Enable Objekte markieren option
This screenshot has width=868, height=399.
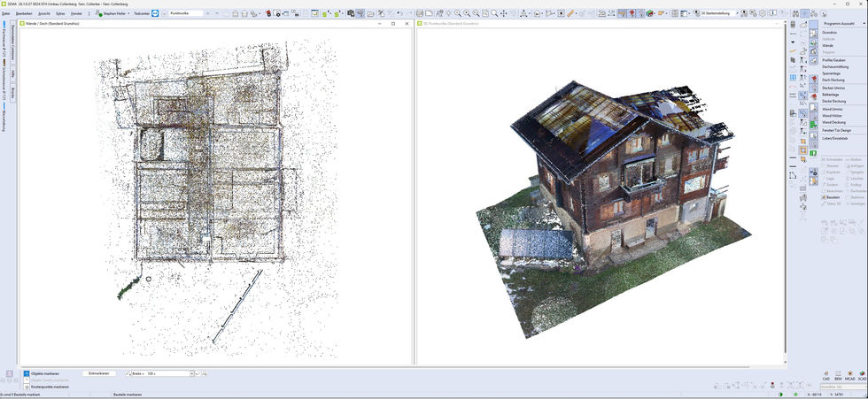tap(43, 373)
